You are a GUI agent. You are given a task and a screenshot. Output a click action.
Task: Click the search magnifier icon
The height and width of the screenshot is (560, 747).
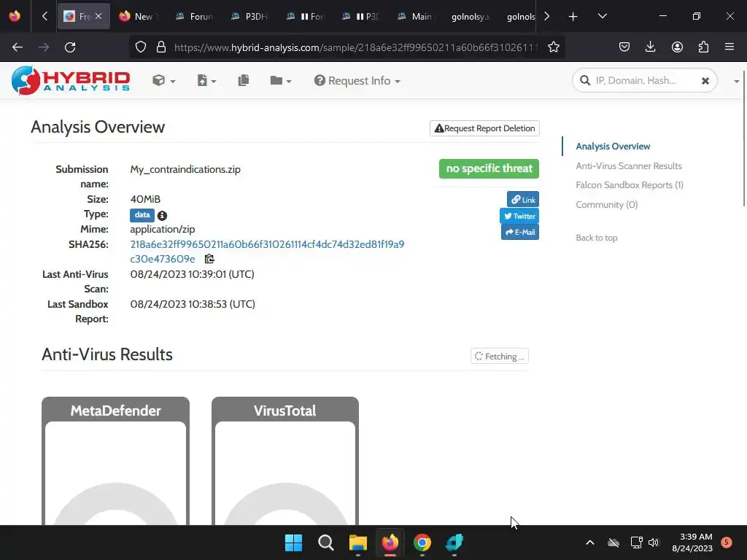(585, 80)
